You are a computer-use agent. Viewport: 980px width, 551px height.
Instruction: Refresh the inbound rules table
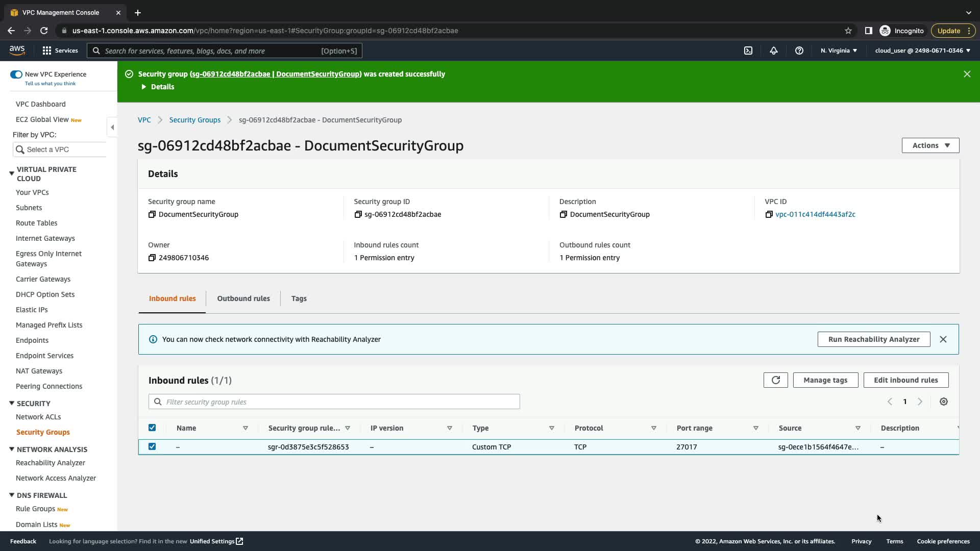click(x=775, y=380)
